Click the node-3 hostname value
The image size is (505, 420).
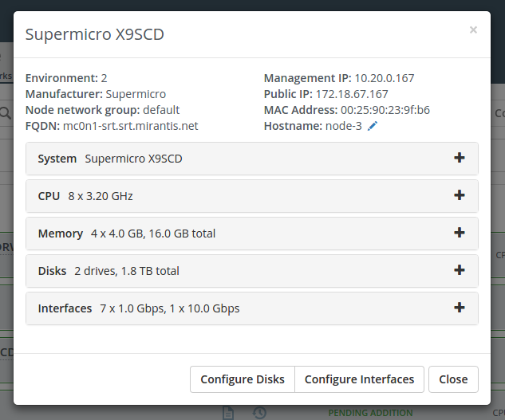344,126
